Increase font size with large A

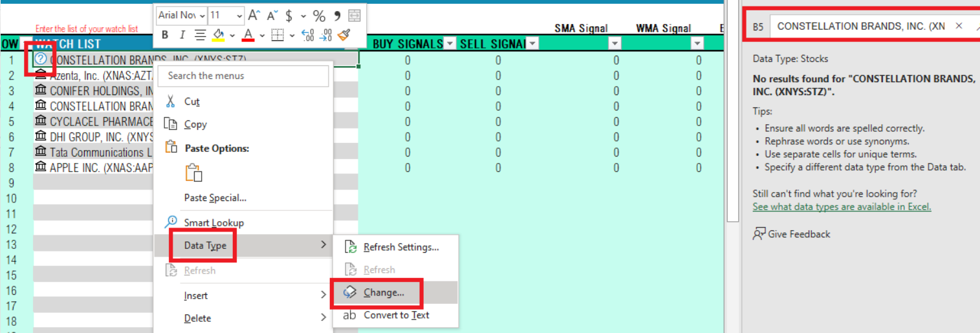(x=254, y=15)
